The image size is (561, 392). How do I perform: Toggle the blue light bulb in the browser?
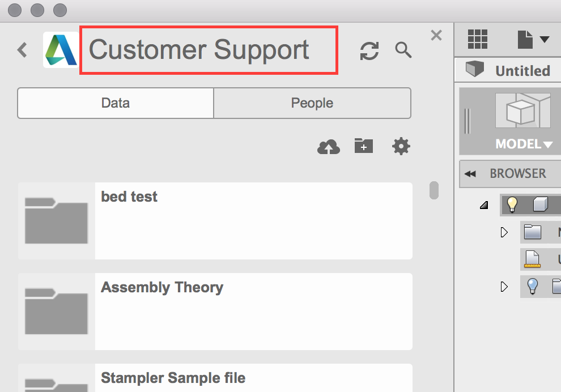532,287
